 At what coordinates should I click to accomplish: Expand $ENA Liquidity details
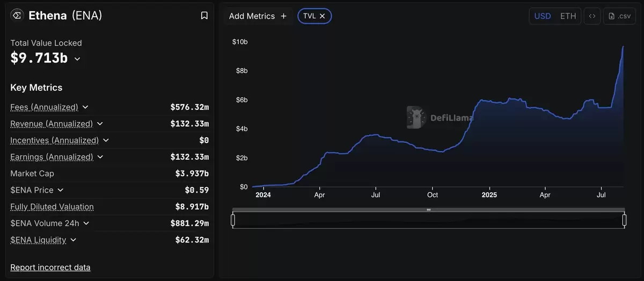point(73,240)
